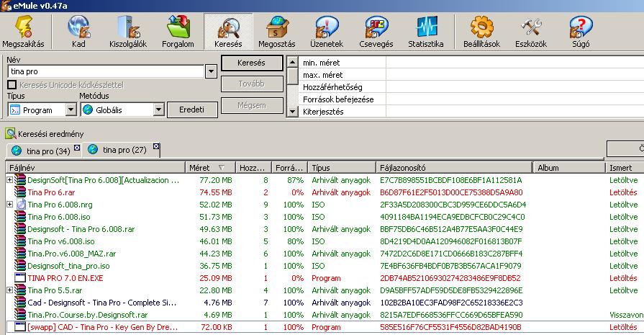Image resolution: width=644 pixels, height=335 pixels.
Task: Open the Kiszolgálók servers toolbar icon
Action: pos(128,27)
